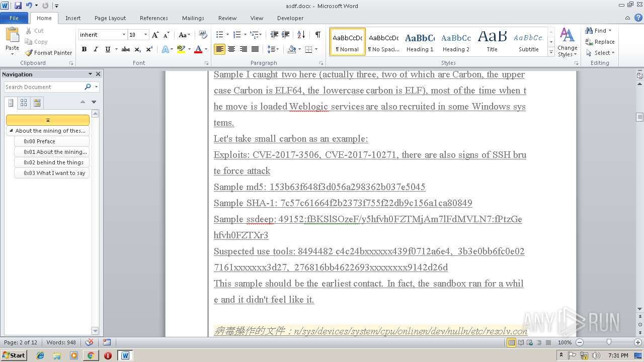Click the zoom slider handle
The height and width of the screenshot is (362, 644).
click(x=609, y=342)
